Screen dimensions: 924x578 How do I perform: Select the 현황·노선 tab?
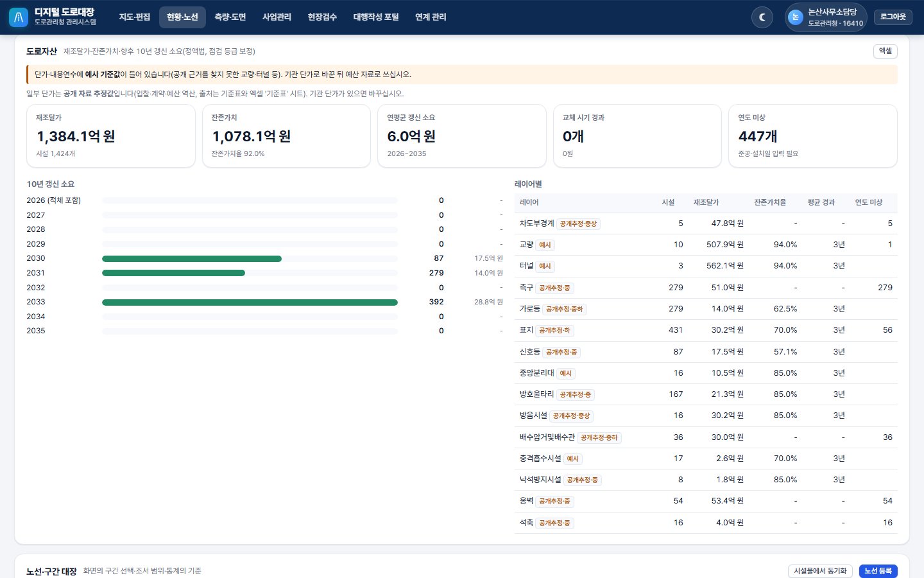pyautogui.click(x=182, y=17)
